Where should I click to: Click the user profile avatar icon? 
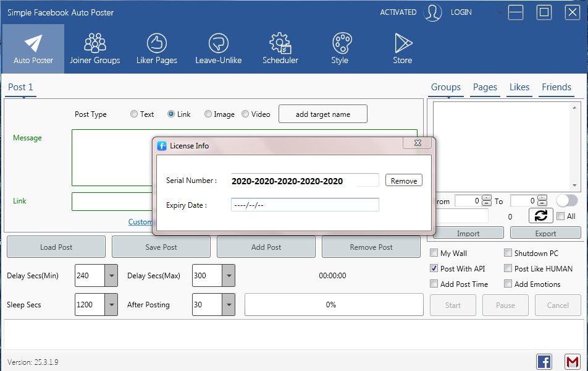point(432,12)
